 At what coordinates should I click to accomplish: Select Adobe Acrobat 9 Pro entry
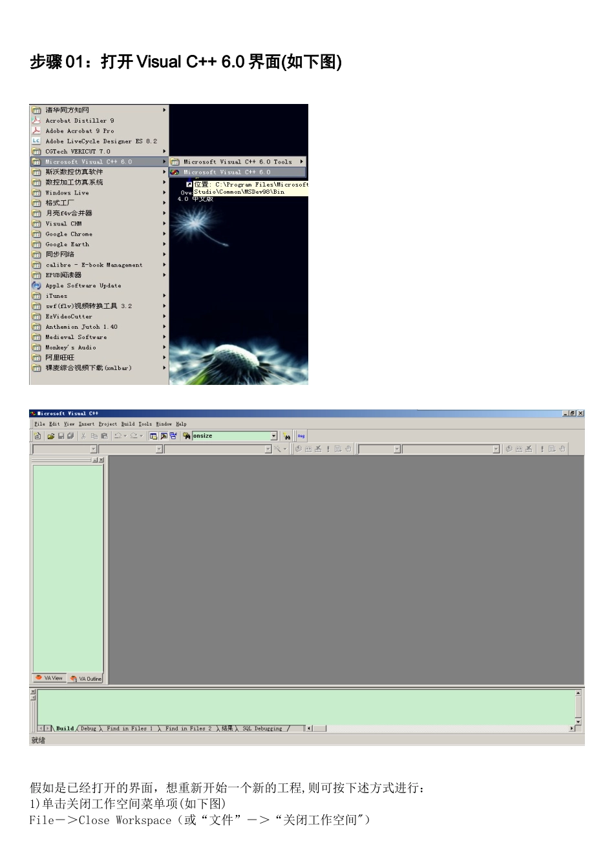pos(99,131)
